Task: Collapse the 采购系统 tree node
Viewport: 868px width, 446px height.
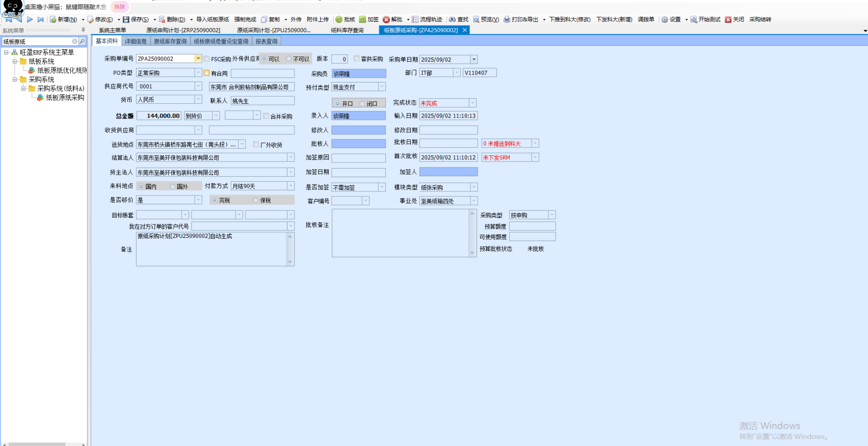Action: tap(15, 79)
